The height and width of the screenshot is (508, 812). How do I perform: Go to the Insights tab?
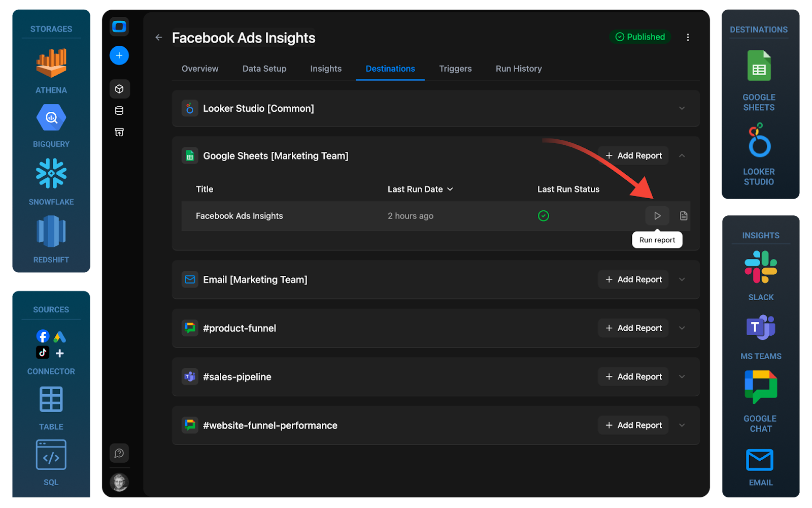(x=326, y=69)
